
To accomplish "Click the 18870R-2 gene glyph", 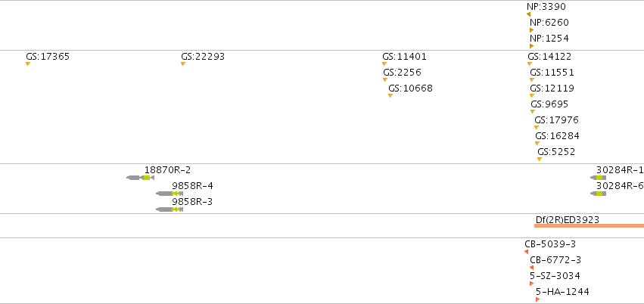I will (x=140, y=178).
